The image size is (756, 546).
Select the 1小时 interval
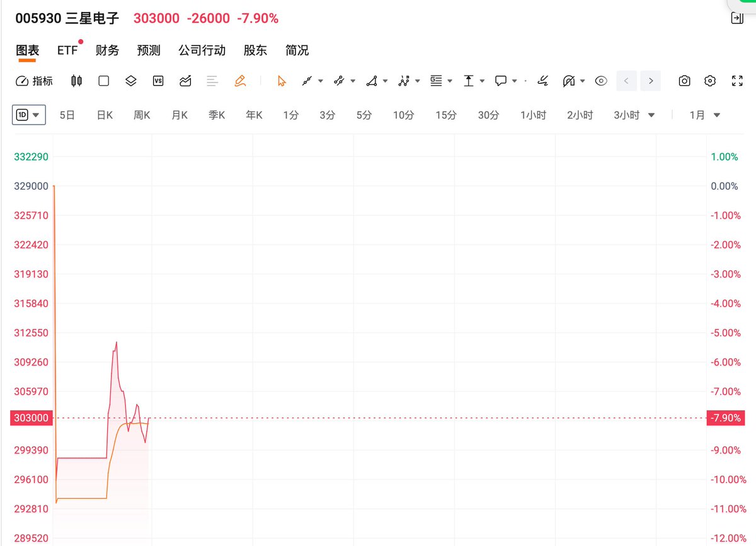533,115
